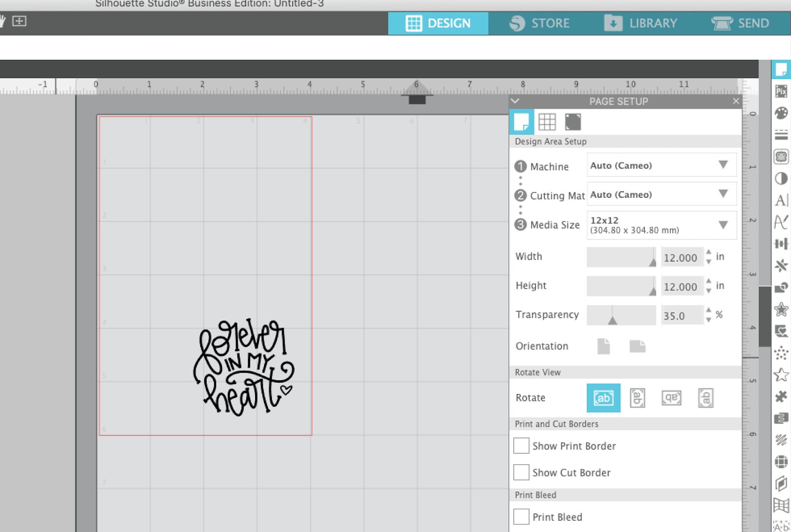Enable Show Cut Border
This screenshot has height=532, width=791.
pyautogui.click(x=521, y=472)
